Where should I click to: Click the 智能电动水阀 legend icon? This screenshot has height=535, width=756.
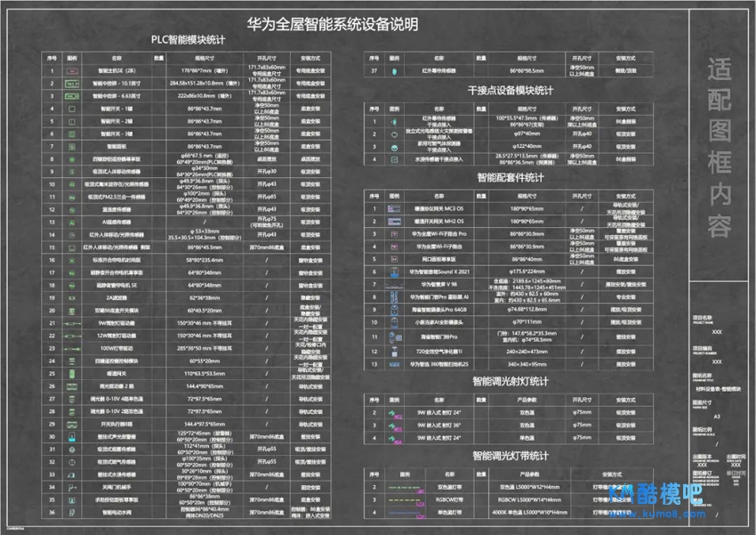[72, 512]
